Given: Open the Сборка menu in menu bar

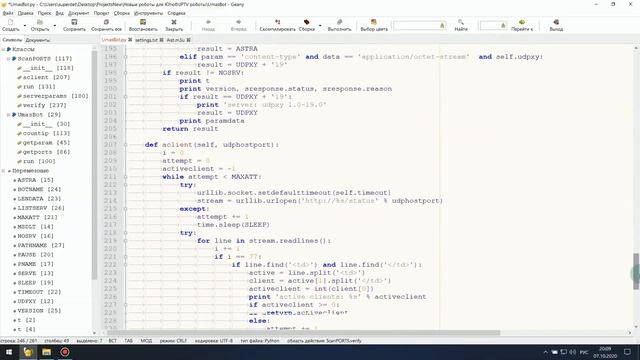Looking at the screenshot, I should click(x=122, y=13).
